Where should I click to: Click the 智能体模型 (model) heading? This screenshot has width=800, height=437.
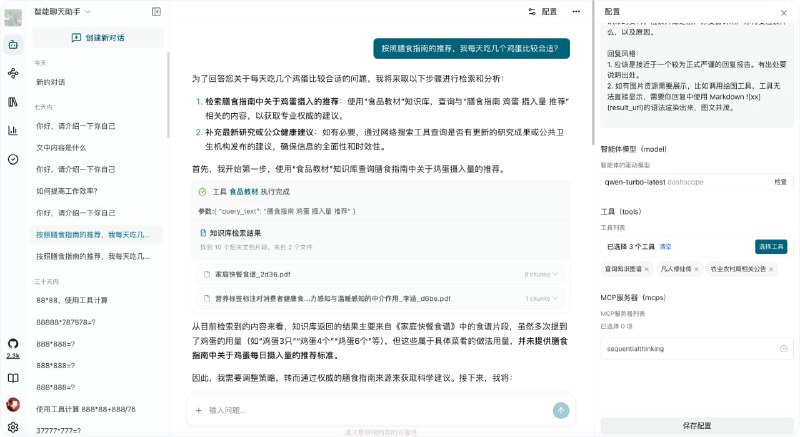pyautogui.click(x=634, y=149)
